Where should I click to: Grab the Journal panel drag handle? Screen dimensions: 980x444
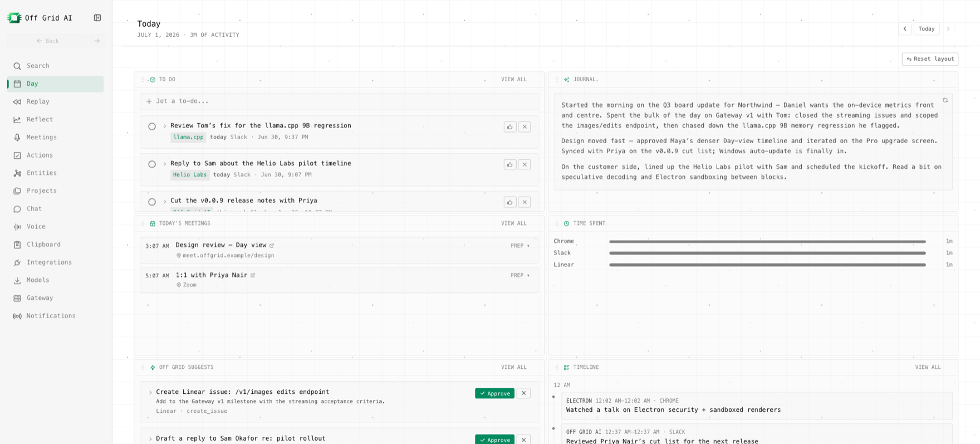[x=557, y=80]
